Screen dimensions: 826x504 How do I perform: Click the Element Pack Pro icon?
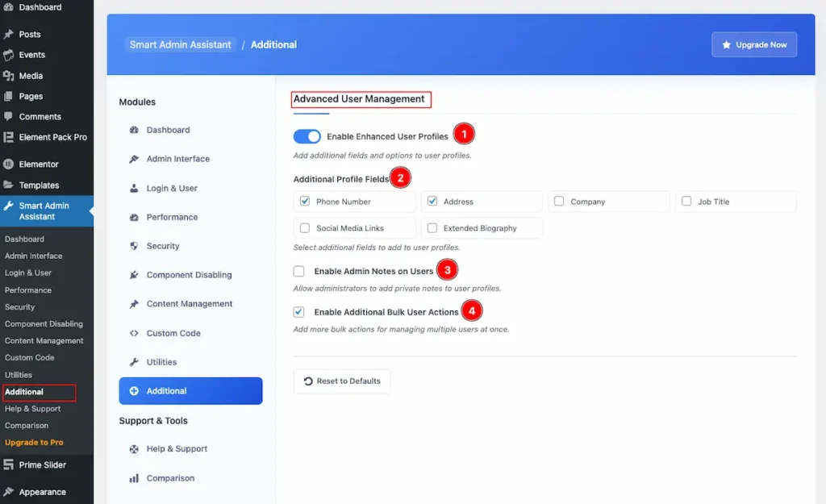click(x=8, y=137)
